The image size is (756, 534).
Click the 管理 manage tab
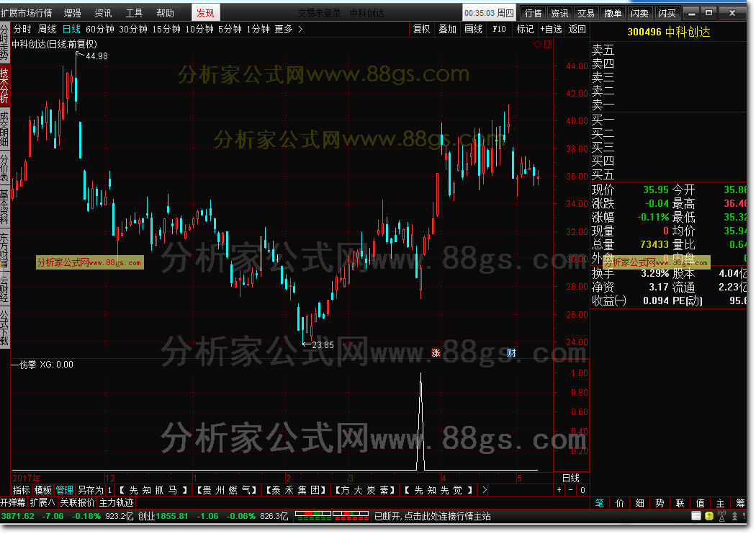click(64, 490)
